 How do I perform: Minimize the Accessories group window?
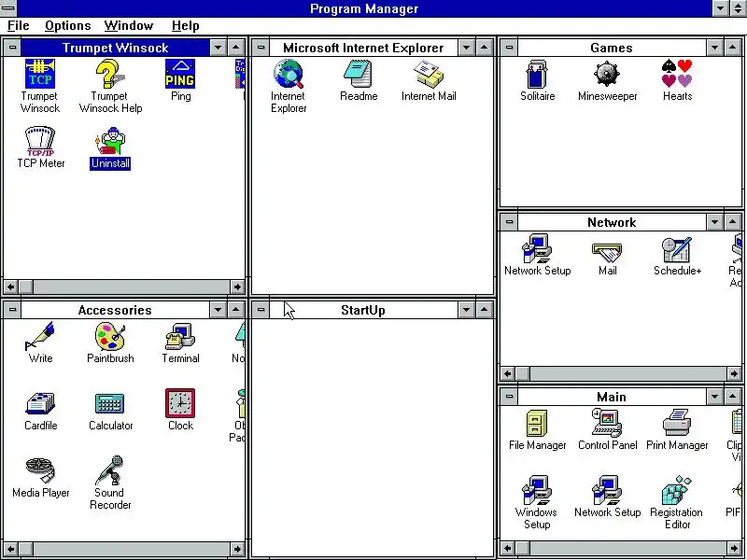[x=218, y=310]
